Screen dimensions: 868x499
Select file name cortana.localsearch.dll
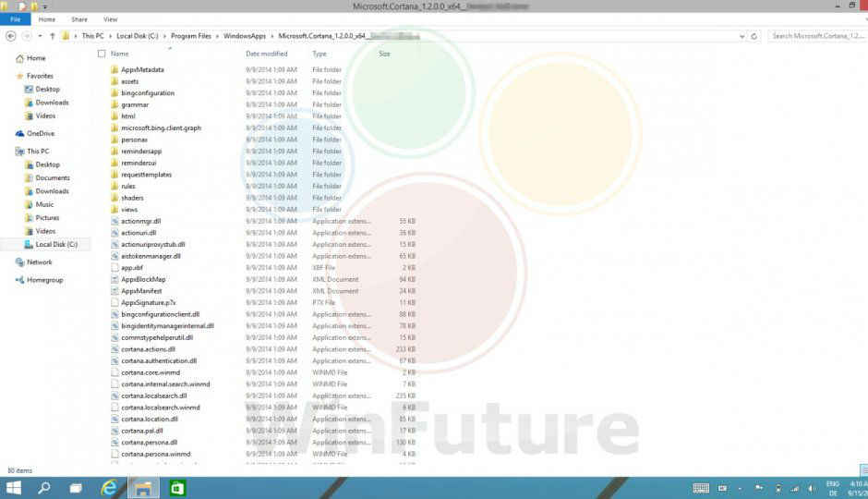(x=154, y=396)
